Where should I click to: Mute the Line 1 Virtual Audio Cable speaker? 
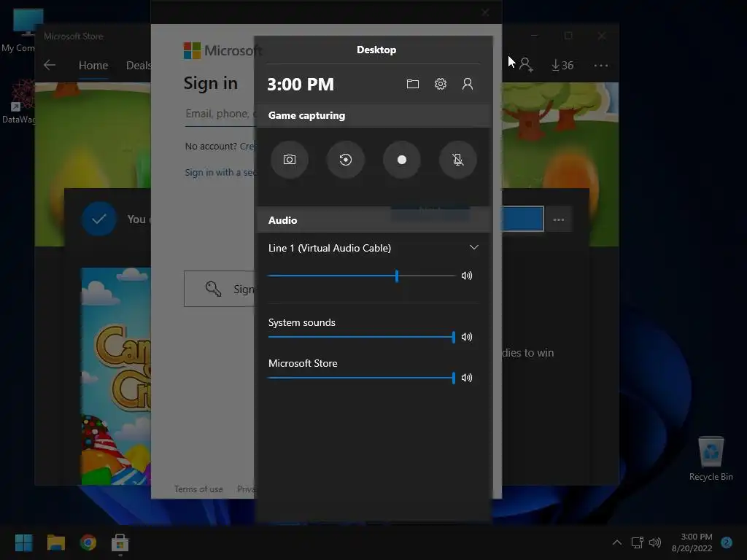(x=467, y=276)
